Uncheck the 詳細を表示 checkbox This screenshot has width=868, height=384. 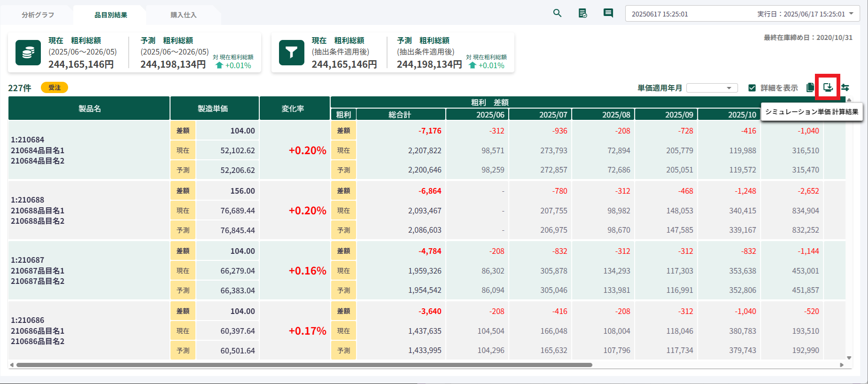(x=752, y=88)
